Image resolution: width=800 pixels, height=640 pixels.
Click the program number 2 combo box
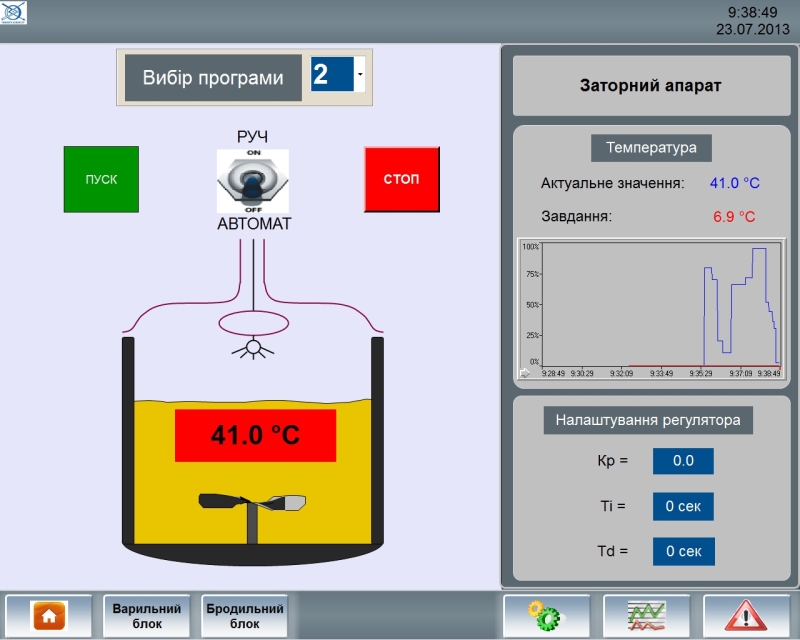(x=331, y=74)
